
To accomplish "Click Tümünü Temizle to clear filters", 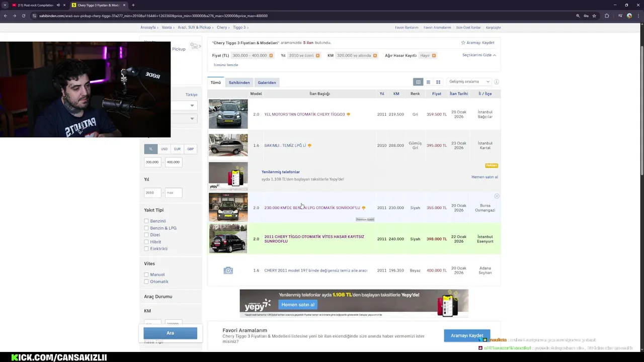I will tap(225, 65).
